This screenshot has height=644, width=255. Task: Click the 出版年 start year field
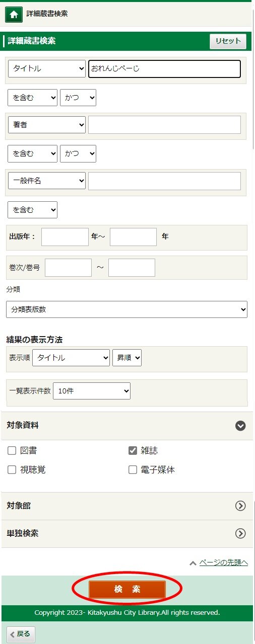click(65, 237)
